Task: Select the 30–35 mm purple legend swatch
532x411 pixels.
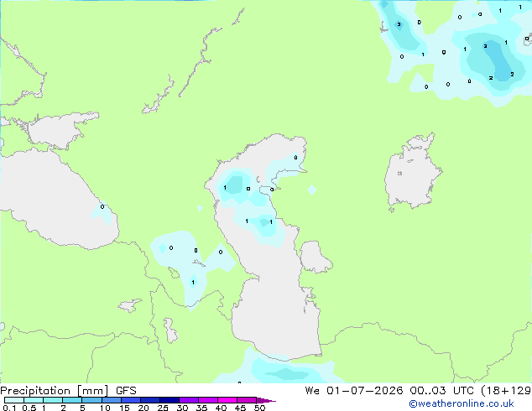Action: (x=189, y=400)
